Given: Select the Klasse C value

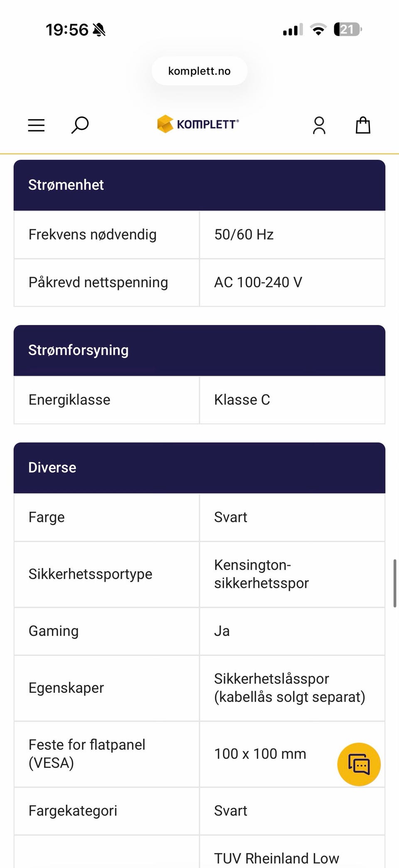Looking at the screenshot, I should (242, 400).
